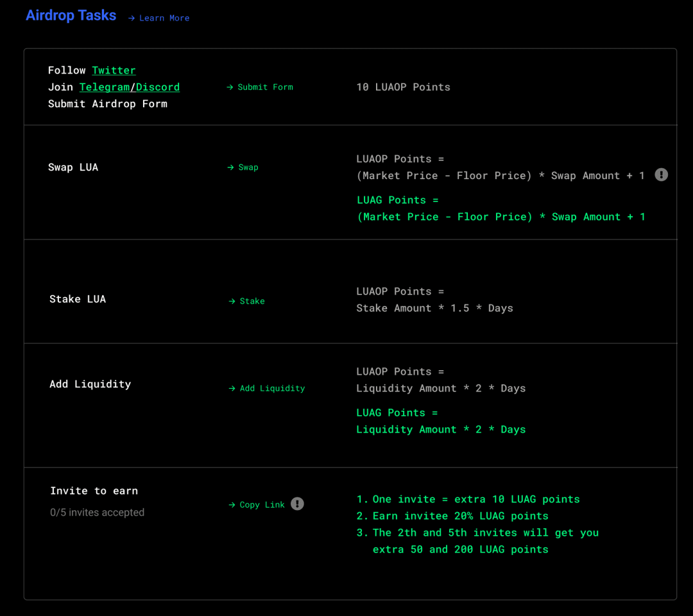Click the Airdrop Tasks heading
The image size is (693, 616).
click(x=71, y=16)
